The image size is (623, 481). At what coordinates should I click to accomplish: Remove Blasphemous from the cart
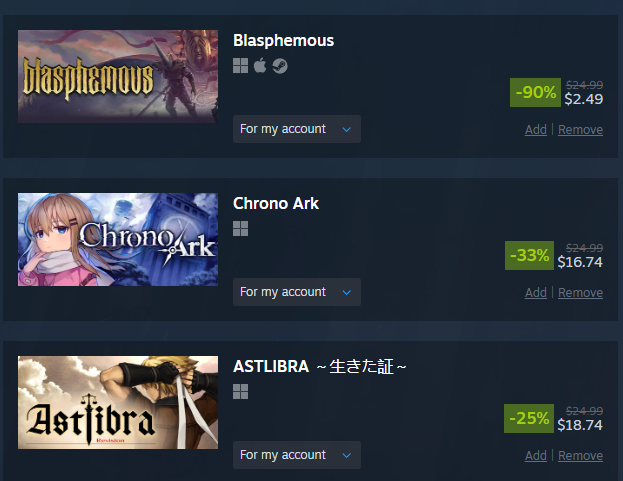[x=580, y=129]
